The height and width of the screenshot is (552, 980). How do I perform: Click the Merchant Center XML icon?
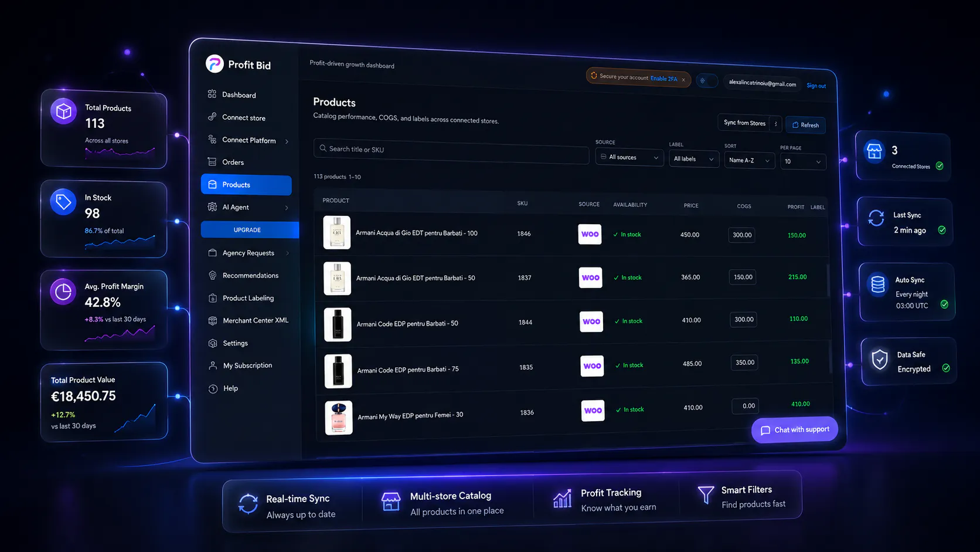coord(213,321)
